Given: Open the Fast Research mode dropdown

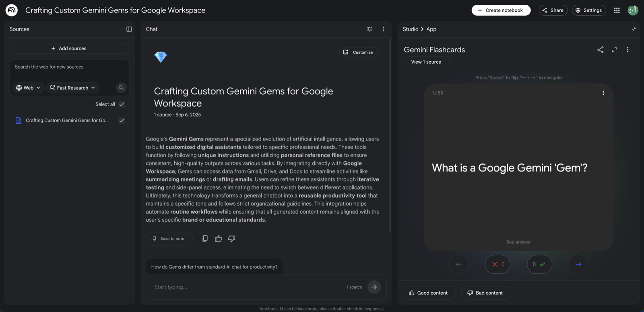Looking at the screenshot, I should coord(72,87).
